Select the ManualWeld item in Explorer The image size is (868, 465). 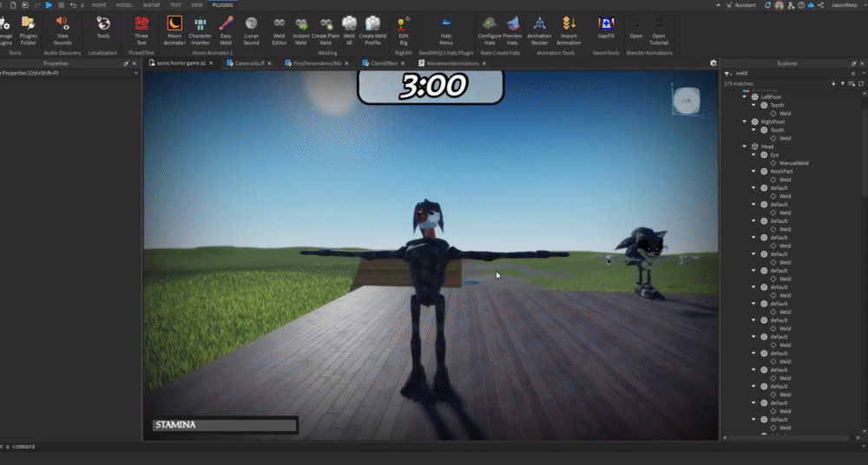(793, 163)
